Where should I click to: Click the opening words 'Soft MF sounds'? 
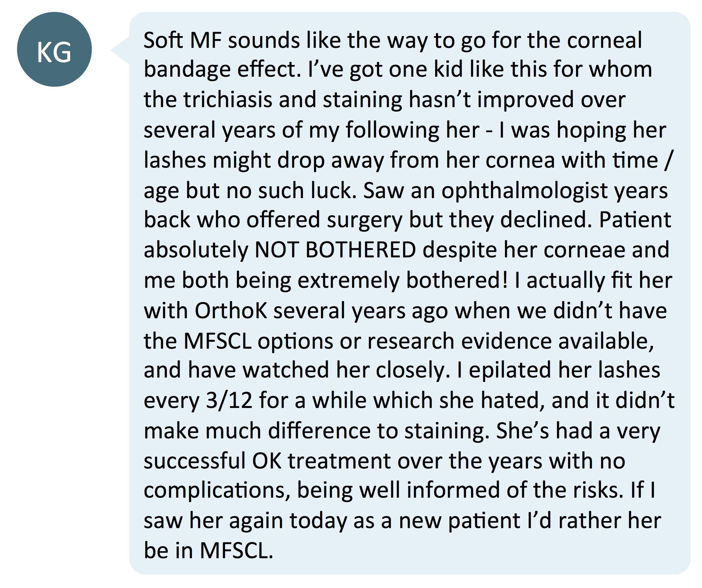(x=222, y=41)
